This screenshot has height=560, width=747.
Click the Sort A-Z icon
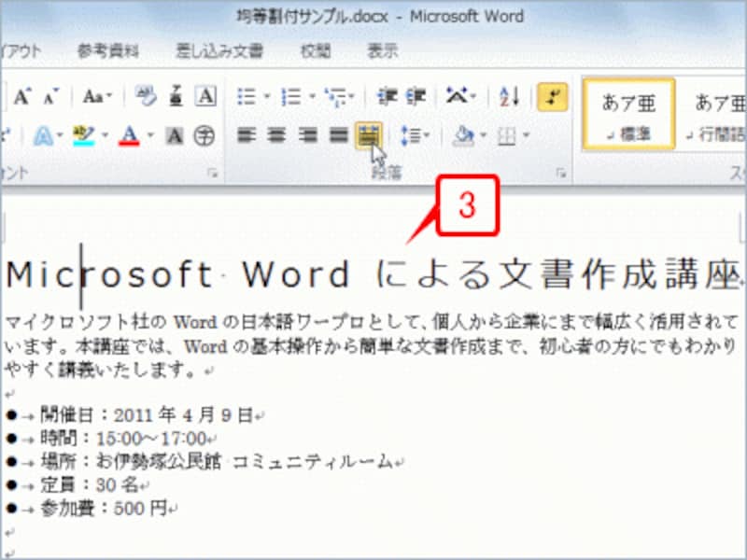coord(509,97)
